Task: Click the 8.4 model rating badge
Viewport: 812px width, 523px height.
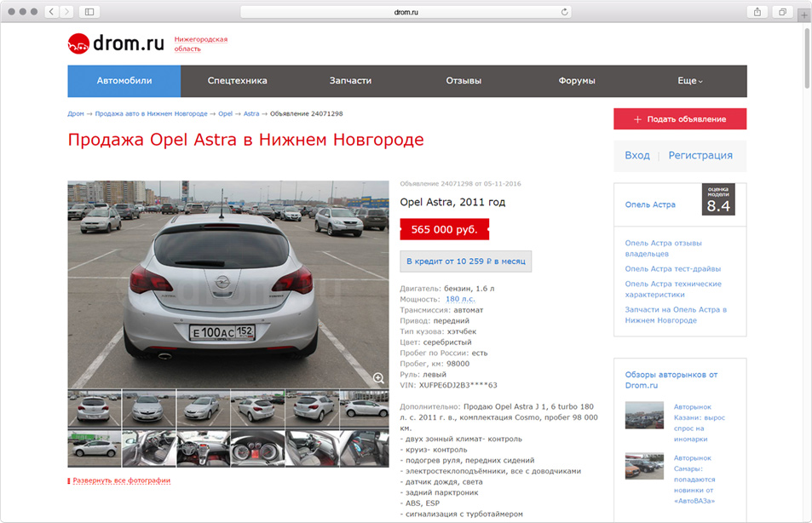Action: (x=718, y=199)
